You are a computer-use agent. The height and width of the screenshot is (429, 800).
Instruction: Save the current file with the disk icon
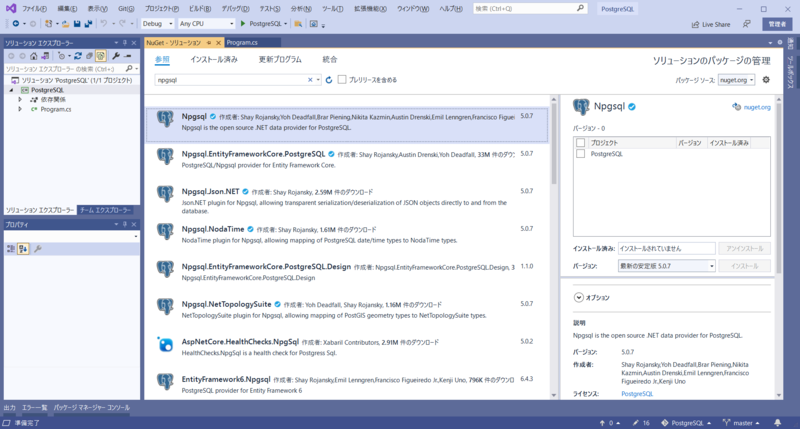[x=77, y=23]
